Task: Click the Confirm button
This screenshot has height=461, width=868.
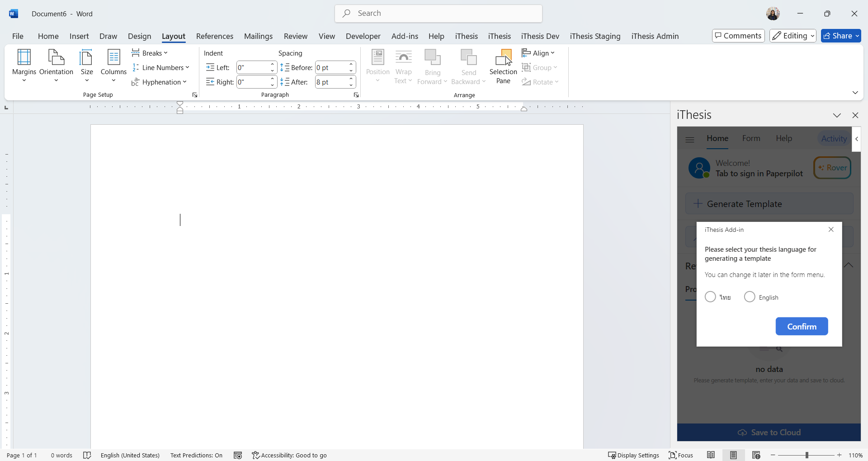Action: [802, 326]
